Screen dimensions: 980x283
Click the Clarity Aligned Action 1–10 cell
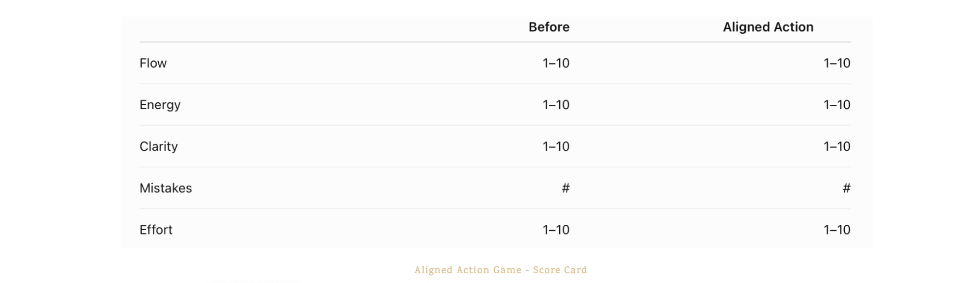[x=836, y=146]
